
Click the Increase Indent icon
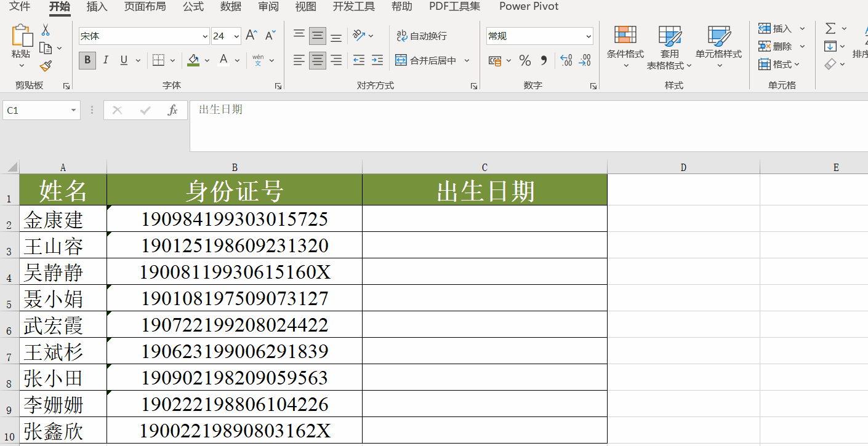click(377, 60)
